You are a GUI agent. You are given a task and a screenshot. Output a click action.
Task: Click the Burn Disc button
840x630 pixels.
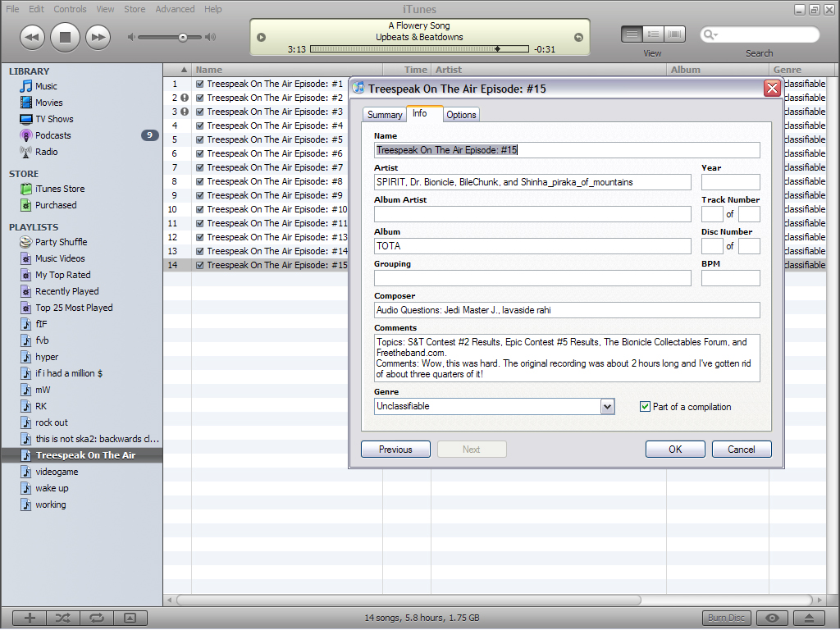[x=727, y=618]
